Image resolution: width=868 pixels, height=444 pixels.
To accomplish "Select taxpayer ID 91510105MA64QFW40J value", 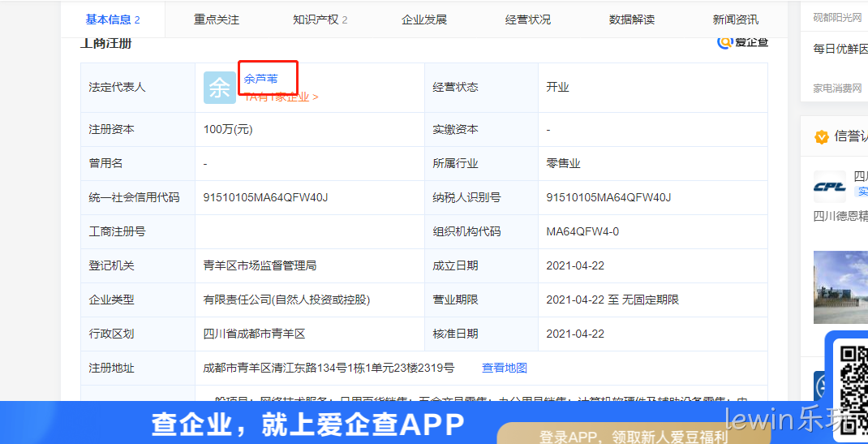I will [608, 197].
